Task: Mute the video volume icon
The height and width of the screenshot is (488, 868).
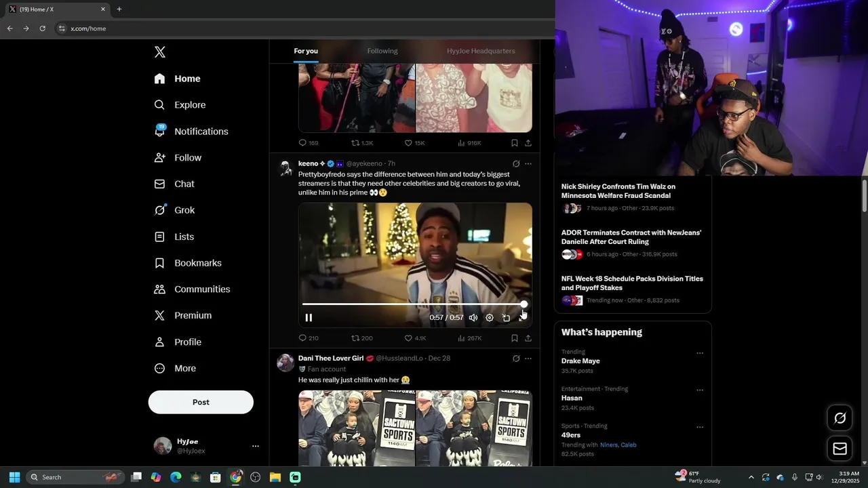Action: (473, 318)
